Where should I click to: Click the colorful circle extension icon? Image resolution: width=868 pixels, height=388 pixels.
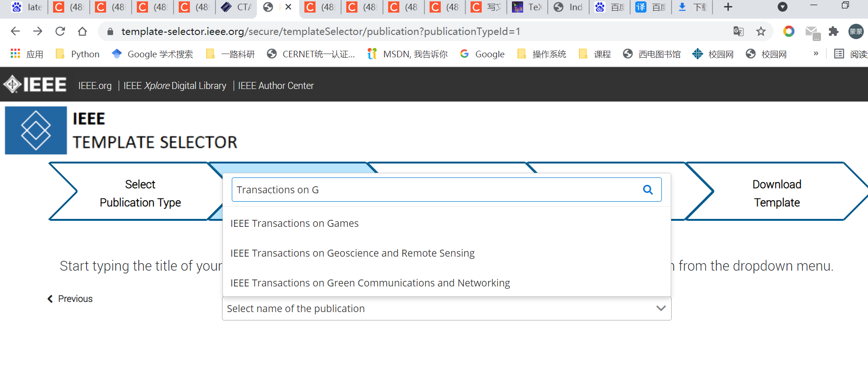coord(789,31)
